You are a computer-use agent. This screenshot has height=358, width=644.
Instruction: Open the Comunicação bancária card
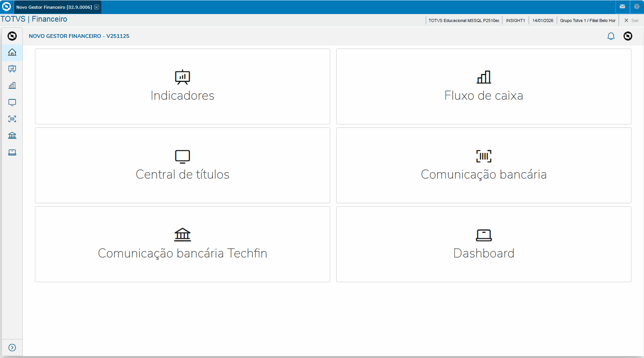[x=484, y=165]
